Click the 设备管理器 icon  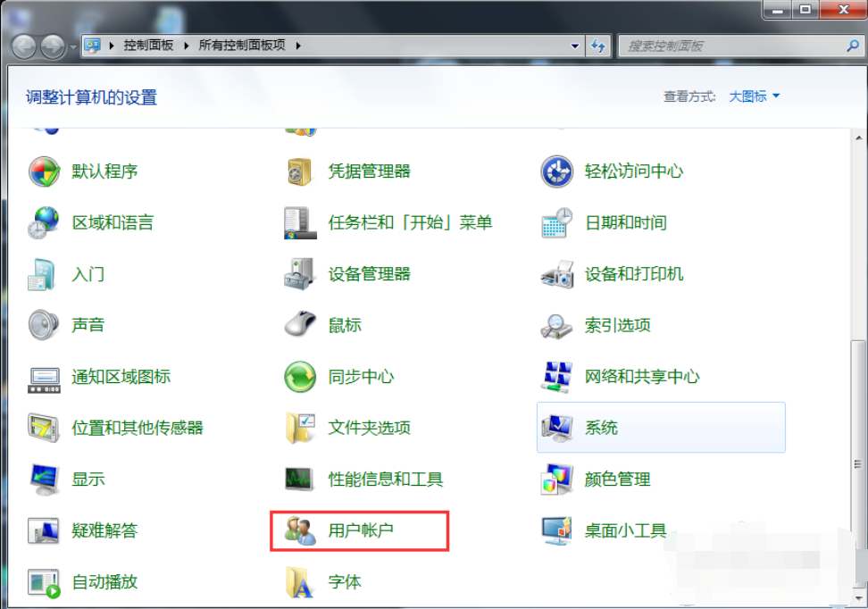[298, 274]
